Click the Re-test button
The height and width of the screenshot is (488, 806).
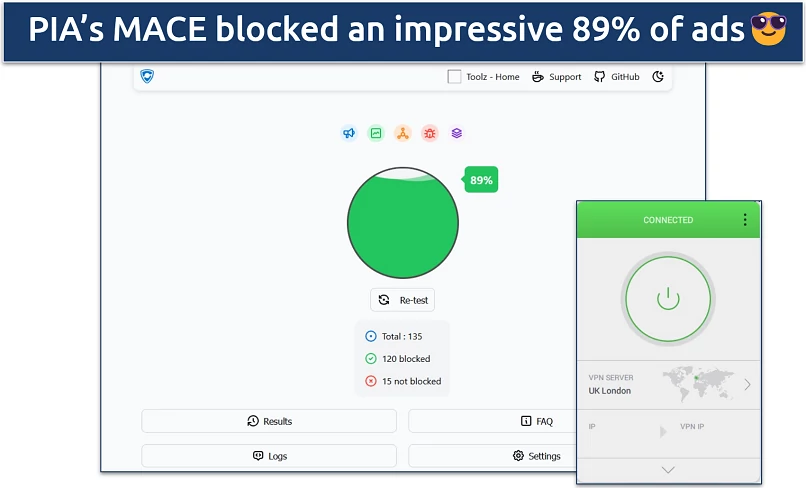pos(402,300)
